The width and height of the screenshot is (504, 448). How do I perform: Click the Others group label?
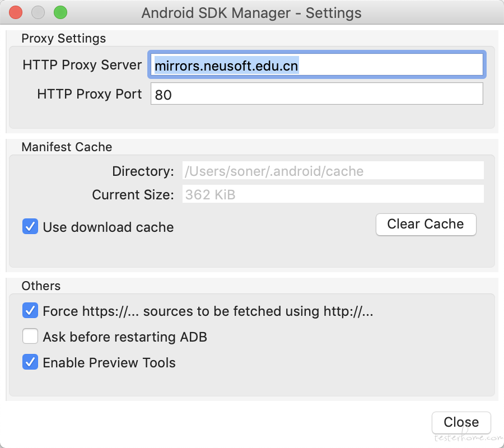[x=41, y=286]
